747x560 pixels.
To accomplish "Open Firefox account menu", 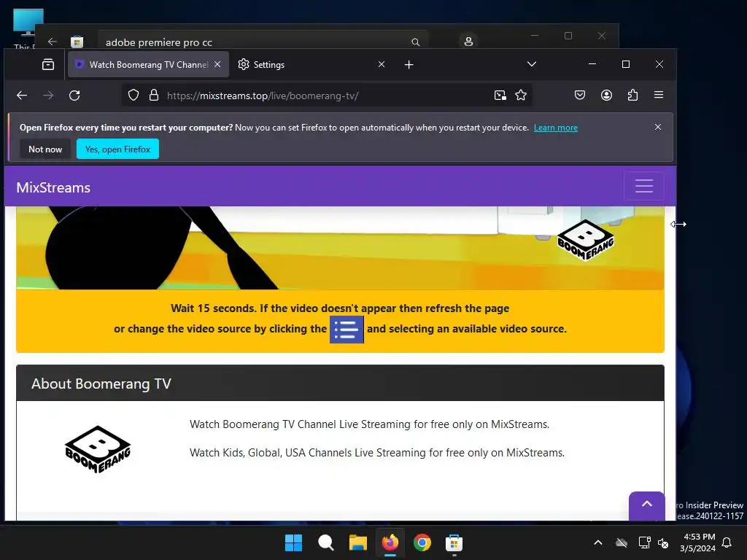I will click(606, 96).
